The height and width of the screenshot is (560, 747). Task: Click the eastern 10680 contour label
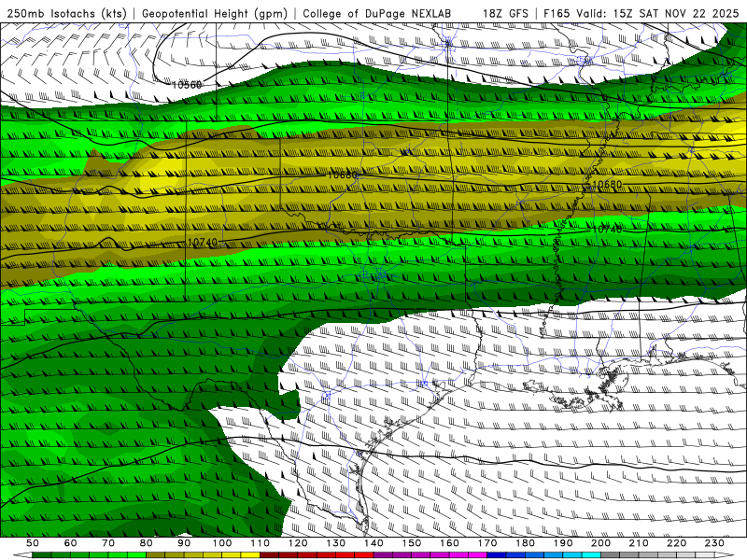pyautogui.click(x=606, y=184)
